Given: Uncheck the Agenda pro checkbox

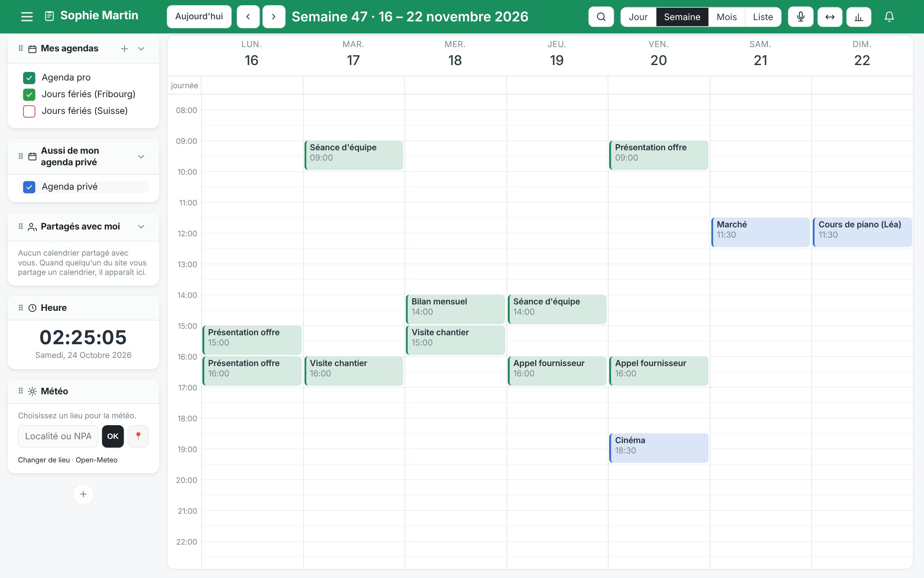Looking at the screenshot, I should click(29, 77).
